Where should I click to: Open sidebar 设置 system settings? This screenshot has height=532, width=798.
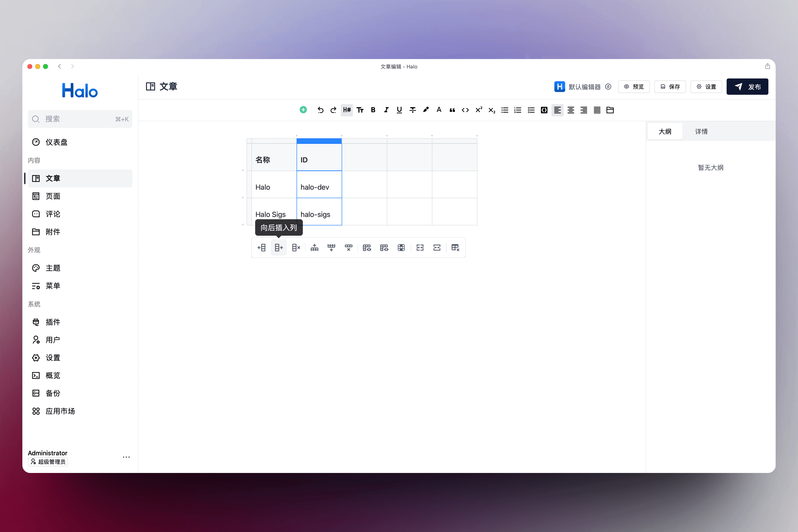[x=80, y=358]
